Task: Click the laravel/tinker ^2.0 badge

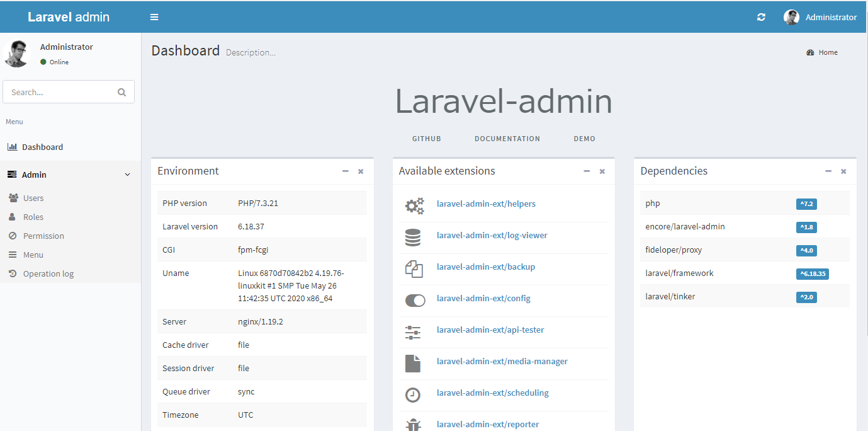Action: coord(806,297)
